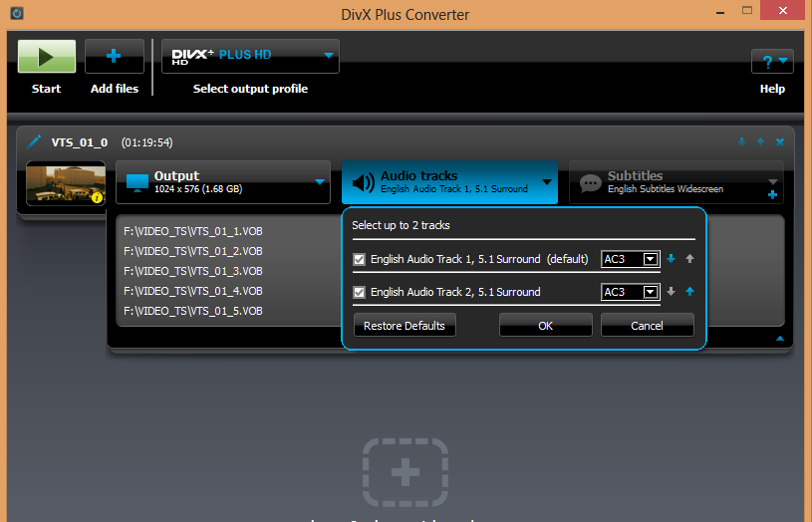Image resolution: width=812 pixels, height=522 pixels.
Task: Collapse the file details with blue triangle
Action: point(780,339)
